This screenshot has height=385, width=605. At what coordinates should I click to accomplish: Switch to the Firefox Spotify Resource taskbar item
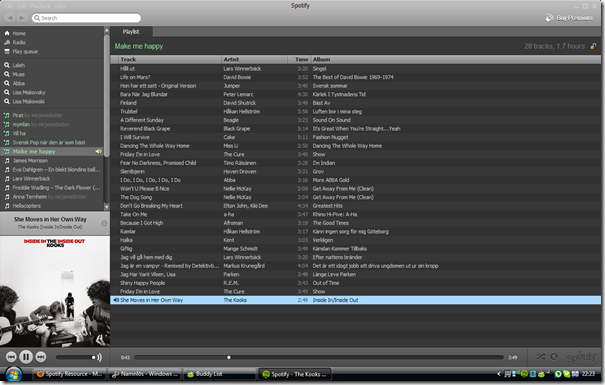69,374
